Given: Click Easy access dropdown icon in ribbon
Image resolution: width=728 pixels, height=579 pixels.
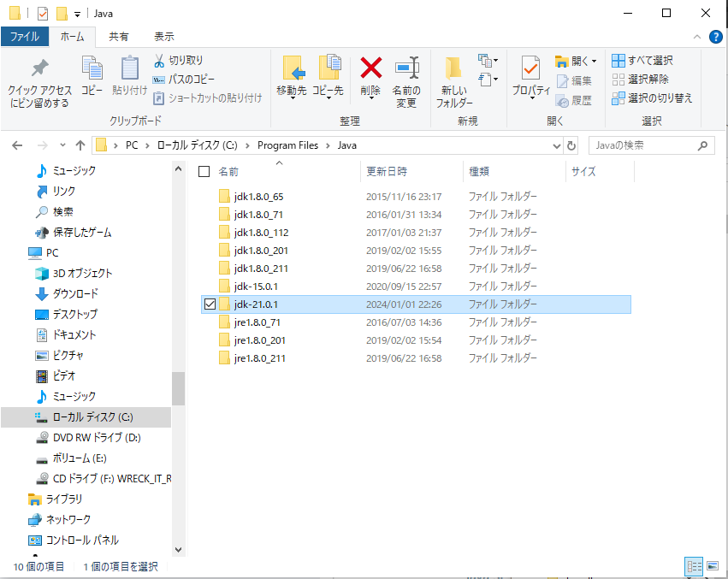Looking at the screenshot, I should click(488, 80).
